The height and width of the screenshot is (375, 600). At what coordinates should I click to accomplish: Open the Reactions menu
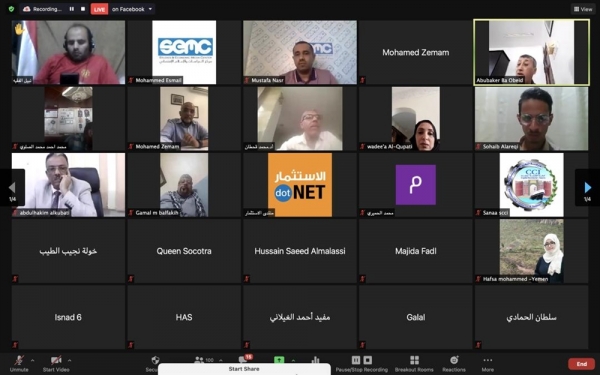point(454,364)
